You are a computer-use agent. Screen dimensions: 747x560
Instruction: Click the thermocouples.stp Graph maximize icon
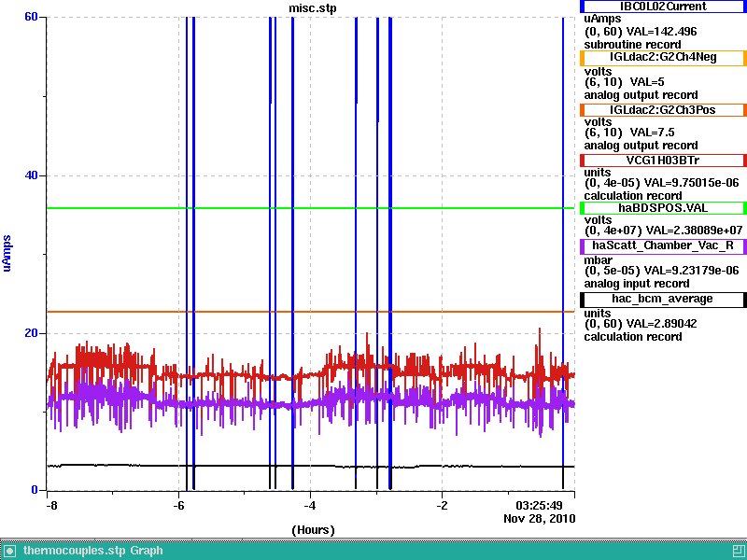[x=738, y=551]
